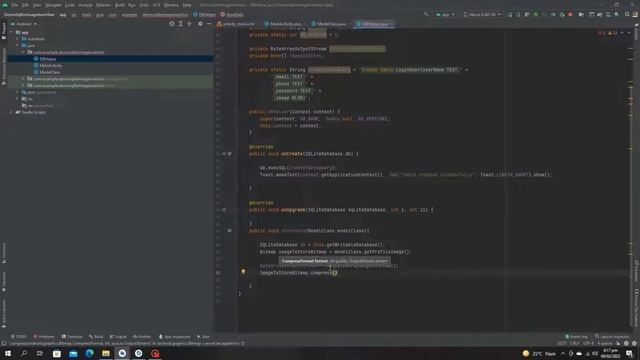Image resolution: width=640 pixels, height=360 pixels.
Task: Click the editor vertical scrollbar marker strip
Action: tap(631, 180)
